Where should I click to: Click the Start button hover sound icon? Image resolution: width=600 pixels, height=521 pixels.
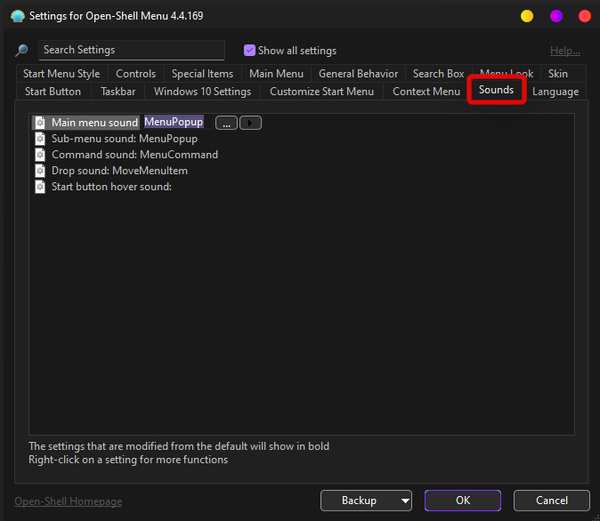pyautogui.click(x=40, y=187)
